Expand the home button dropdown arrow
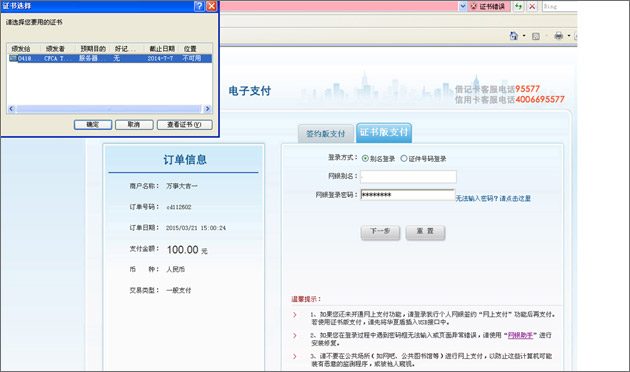 524,36
